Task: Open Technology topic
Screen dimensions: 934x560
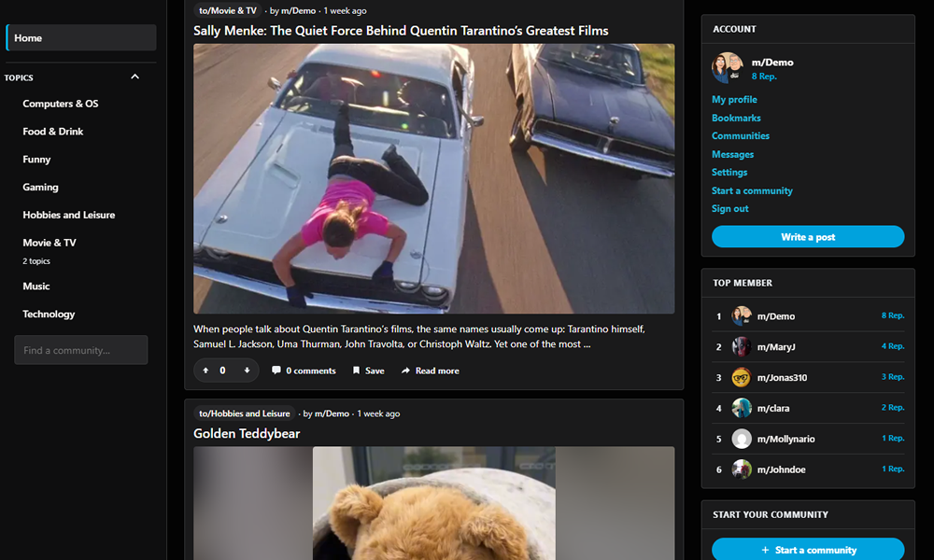Action: coord(49,315)
